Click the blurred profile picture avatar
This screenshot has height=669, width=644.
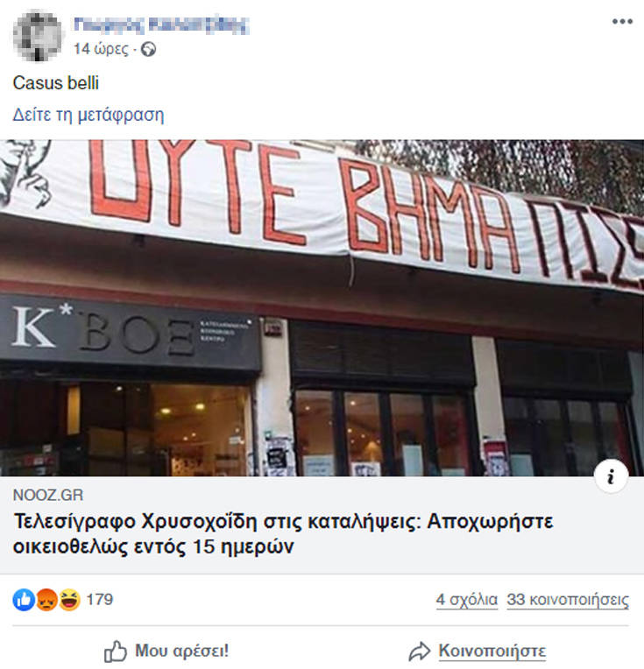(37, 36)
